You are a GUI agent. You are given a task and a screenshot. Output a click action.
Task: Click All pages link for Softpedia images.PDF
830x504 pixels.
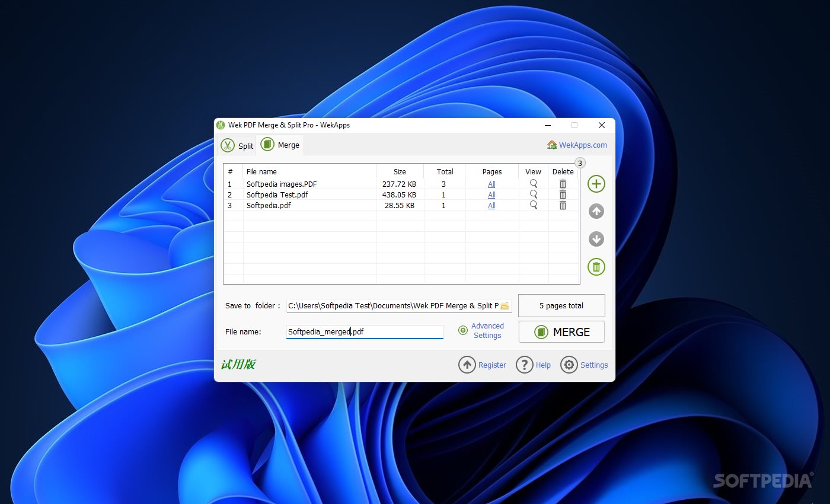[x=491, y=184]
